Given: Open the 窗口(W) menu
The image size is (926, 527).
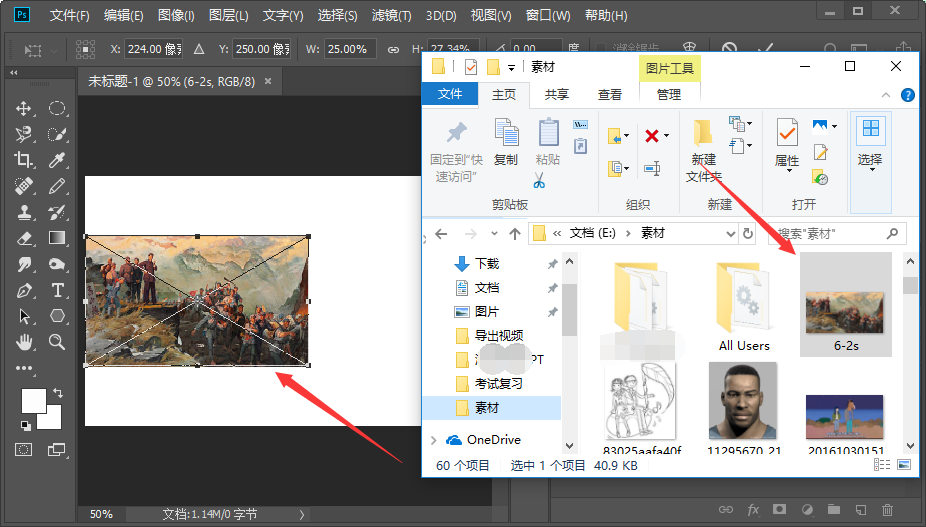Looking at the screenshot, I should coord(548,15).
